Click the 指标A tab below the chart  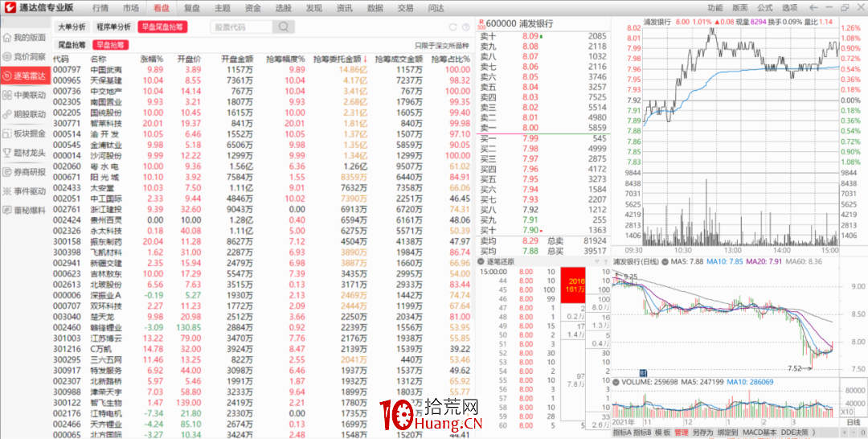coord(620,432)
